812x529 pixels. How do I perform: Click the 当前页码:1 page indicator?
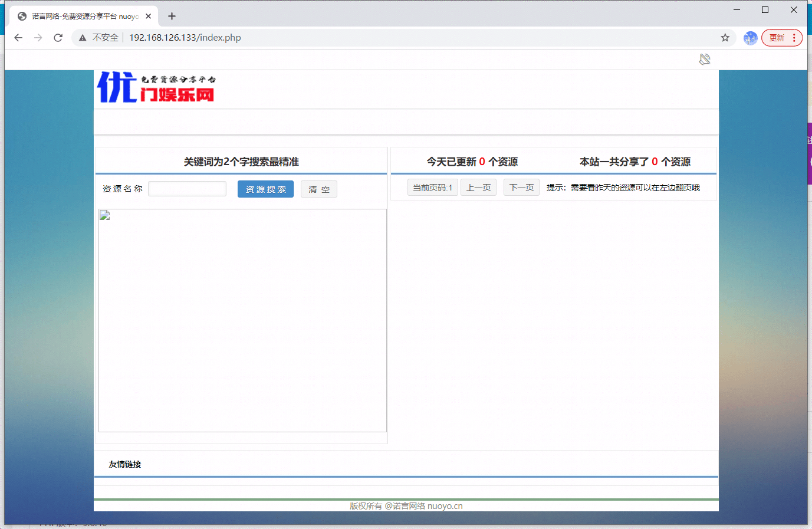pos(433,188)
